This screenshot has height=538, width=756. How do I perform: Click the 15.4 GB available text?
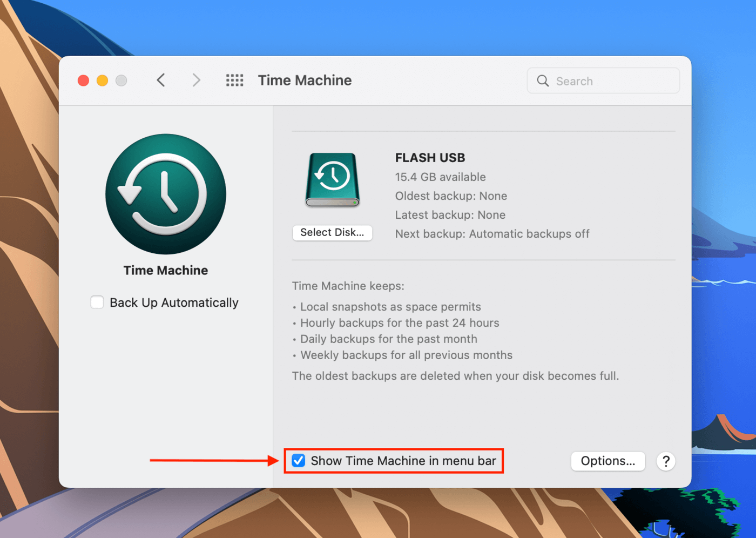[440, 177]
